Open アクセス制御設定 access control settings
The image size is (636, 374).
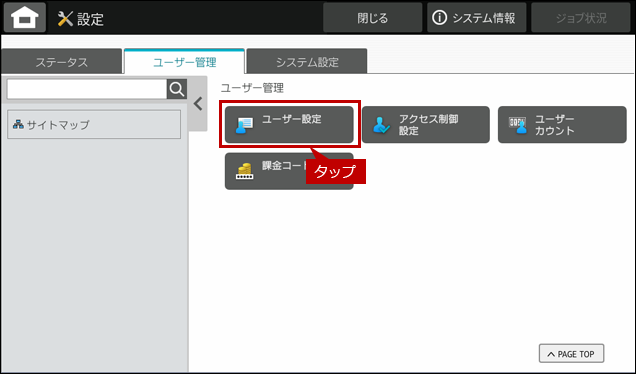[426, 125]
